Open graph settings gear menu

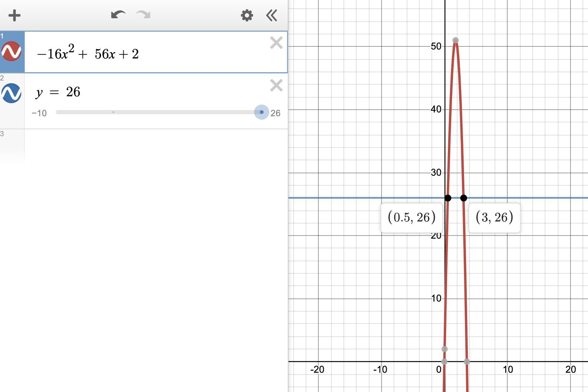click(247, 15)
